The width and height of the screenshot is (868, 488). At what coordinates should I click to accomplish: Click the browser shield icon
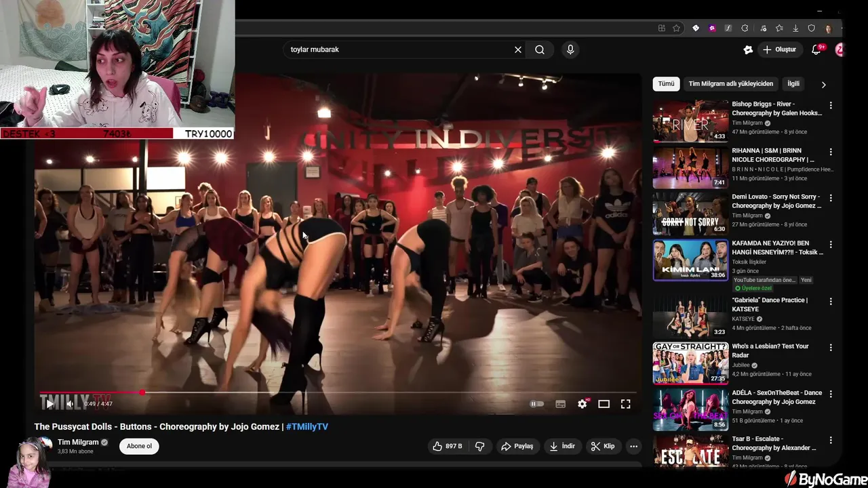(811, 28)
